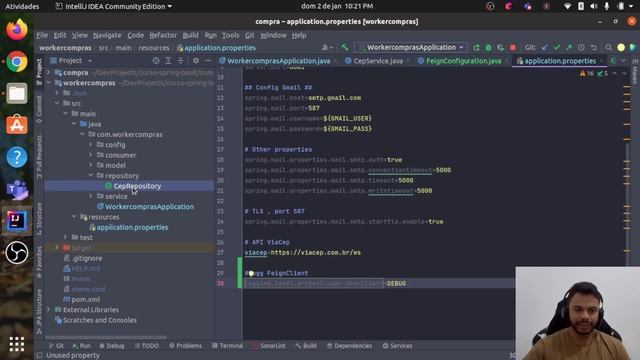This screenshot has width=640, height=360.
Task: Expand the compra project node
Action: pos(49,73)
